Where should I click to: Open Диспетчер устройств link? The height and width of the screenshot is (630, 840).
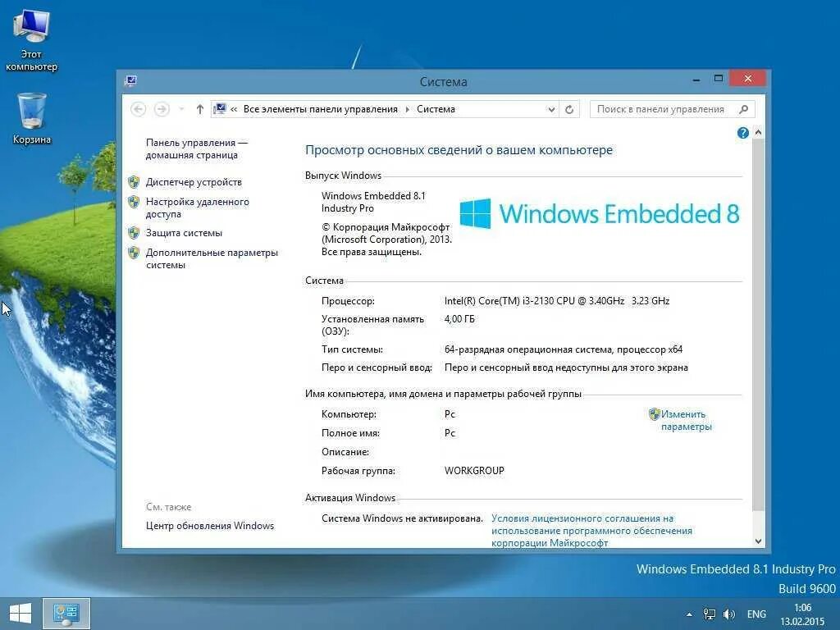click(194, 182)
